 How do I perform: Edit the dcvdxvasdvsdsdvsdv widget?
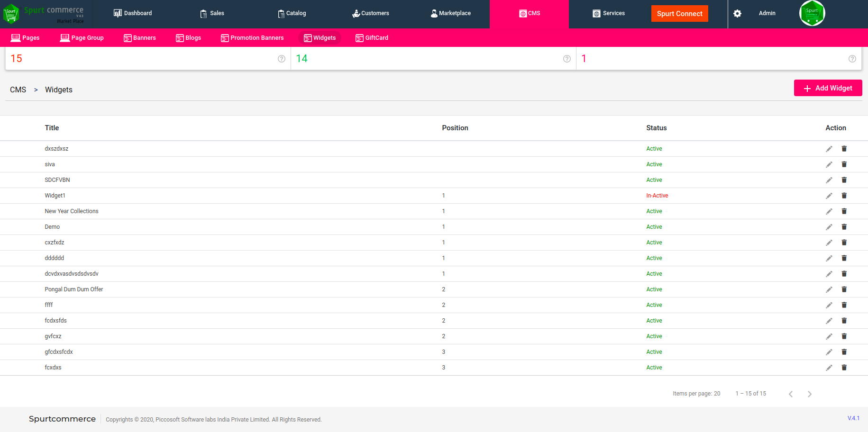point(829,274)
